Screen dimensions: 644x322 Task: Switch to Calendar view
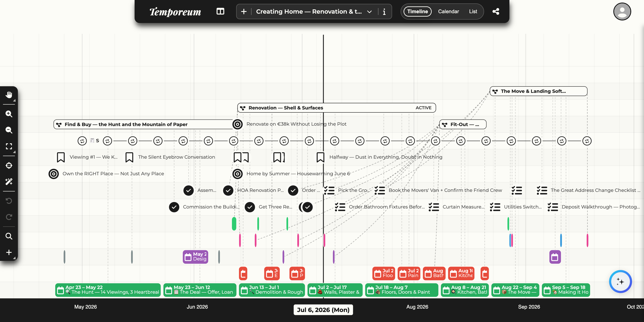coord(448,11)
